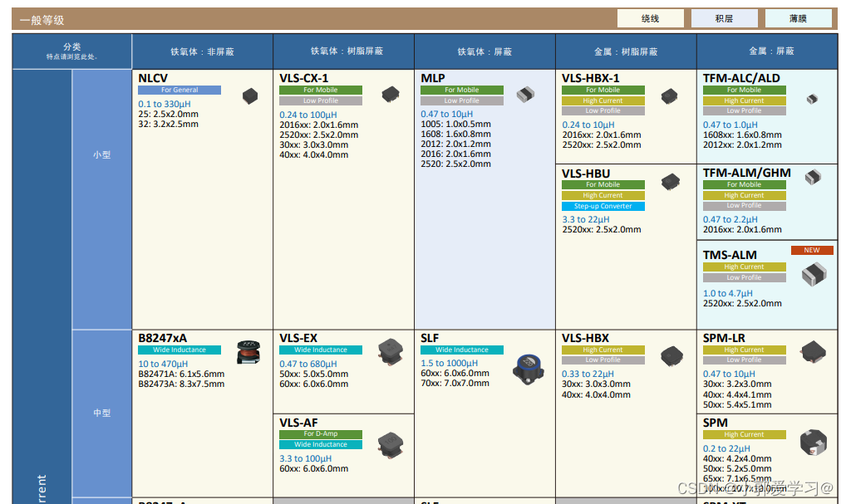
Task: Click the For D-Amp tag under VLS-AF
Action: (x=321, y=434)
